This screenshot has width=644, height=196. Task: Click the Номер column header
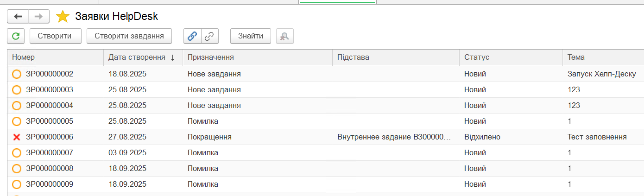24,57
